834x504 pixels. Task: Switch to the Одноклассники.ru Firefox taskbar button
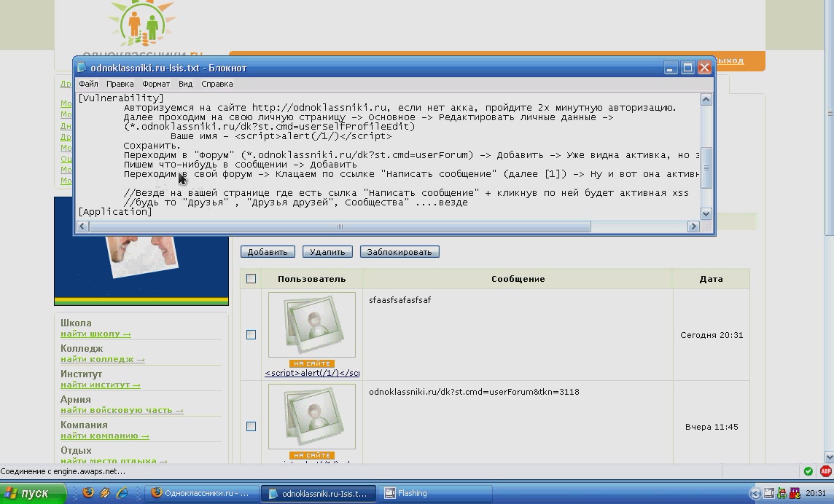click(202, 493)
